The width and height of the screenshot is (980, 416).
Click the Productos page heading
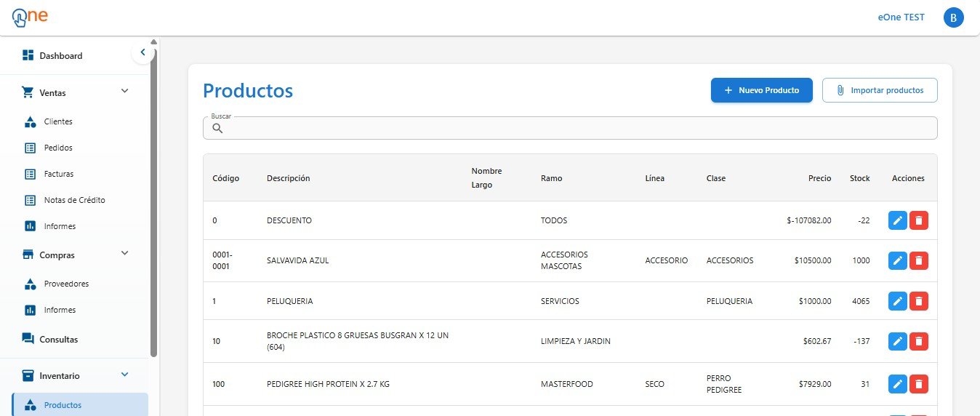click(248, 91)
